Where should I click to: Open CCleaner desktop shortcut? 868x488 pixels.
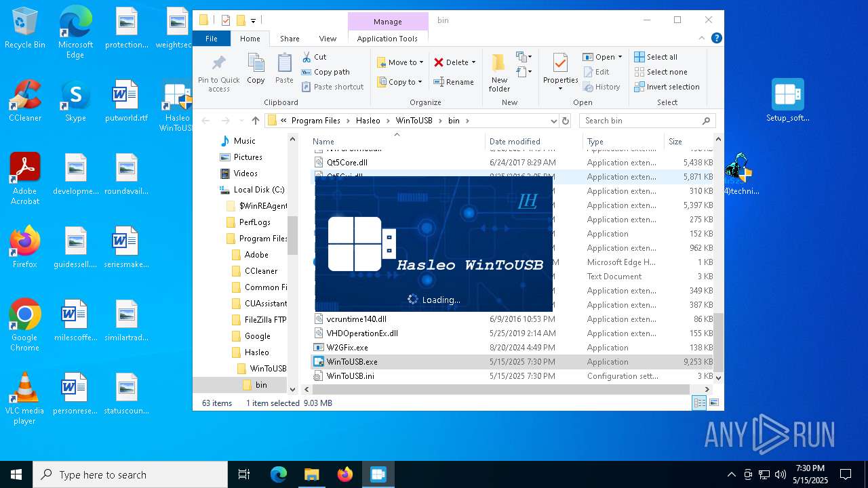(x=25, y=101)
